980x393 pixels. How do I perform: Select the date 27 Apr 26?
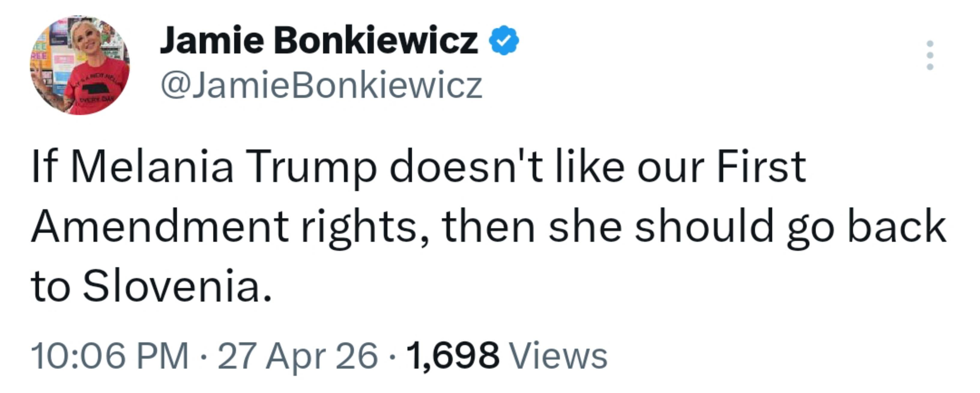[298, 356]
